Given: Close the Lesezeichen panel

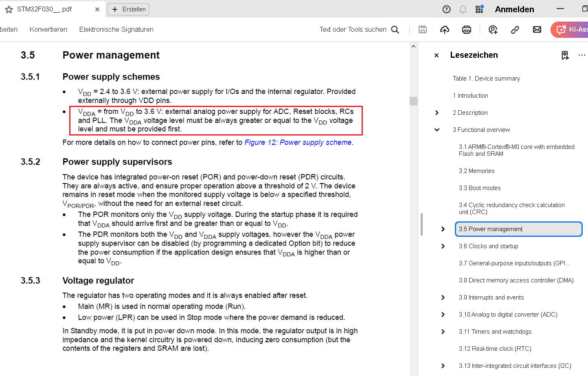Looking at the screenshot, I should pyautogui.click(x=437, y=55).
